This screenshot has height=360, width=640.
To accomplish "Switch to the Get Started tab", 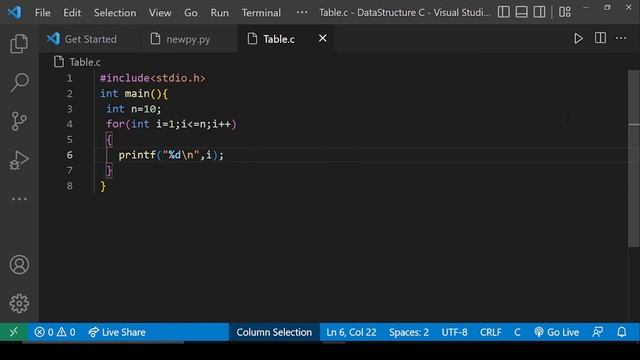I will click(x=83, y=39).
